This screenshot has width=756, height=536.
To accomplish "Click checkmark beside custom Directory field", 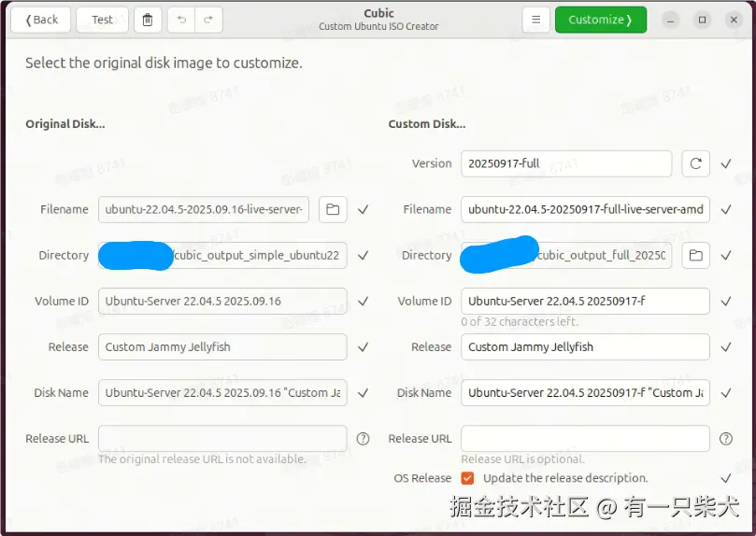I will point(726,255).
